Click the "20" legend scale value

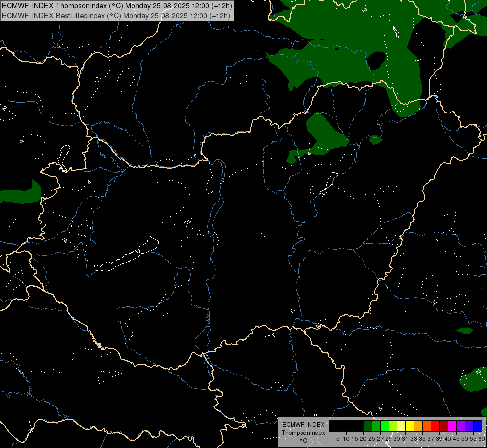coord(363,439)
